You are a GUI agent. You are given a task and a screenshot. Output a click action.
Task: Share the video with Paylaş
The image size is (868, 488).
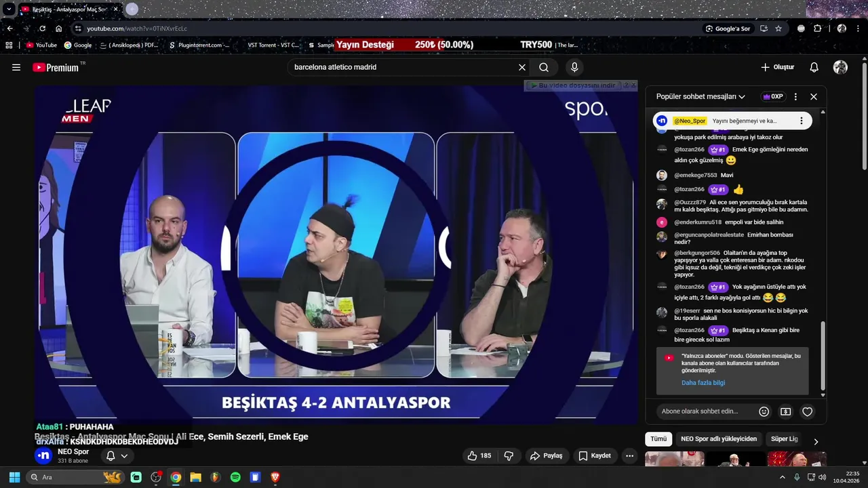point(547,455)
